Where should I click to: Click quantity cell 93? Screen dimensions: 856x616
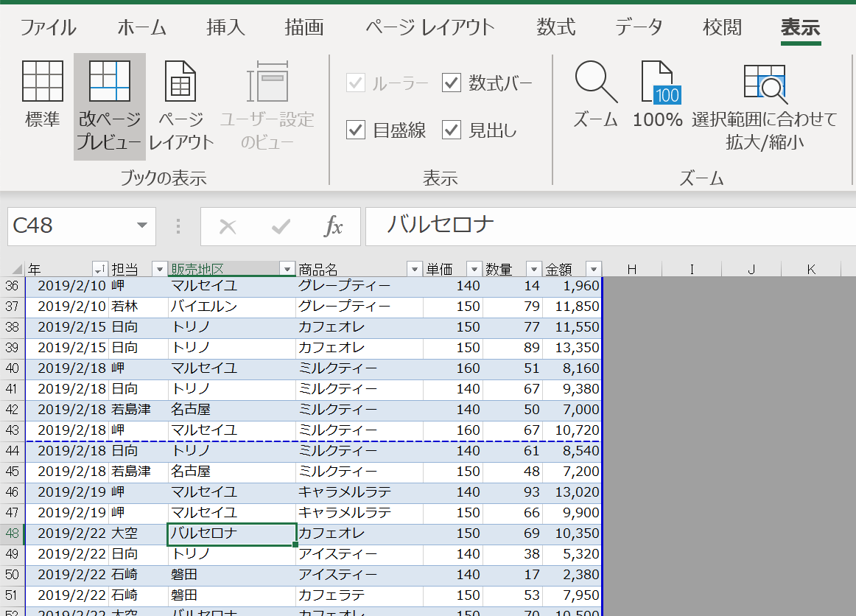pyautogui.click(x=512, y=492)
